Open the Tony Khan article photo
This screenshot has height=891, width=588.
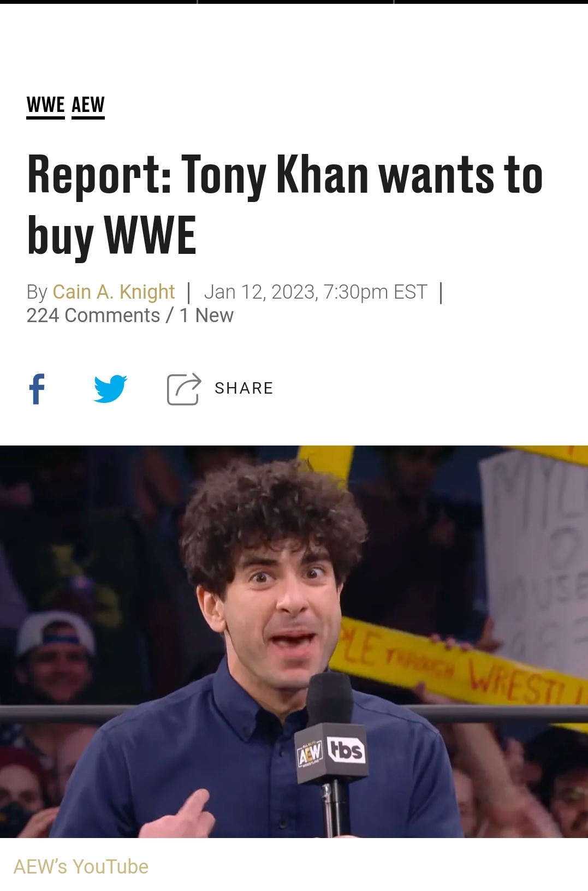click(x=294, y=641)
